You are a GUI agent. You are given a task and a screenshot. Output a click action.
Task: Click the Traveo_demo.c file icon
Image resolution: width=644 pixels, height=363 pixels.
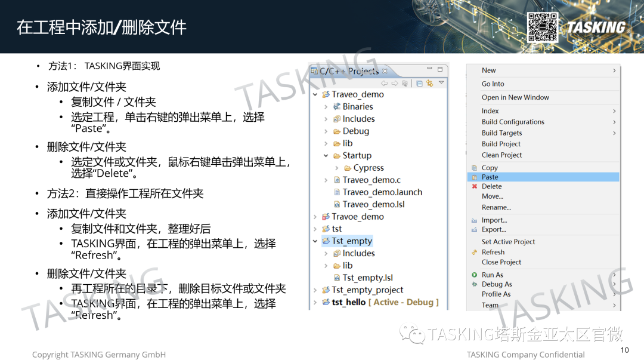(x=337, y=180)
